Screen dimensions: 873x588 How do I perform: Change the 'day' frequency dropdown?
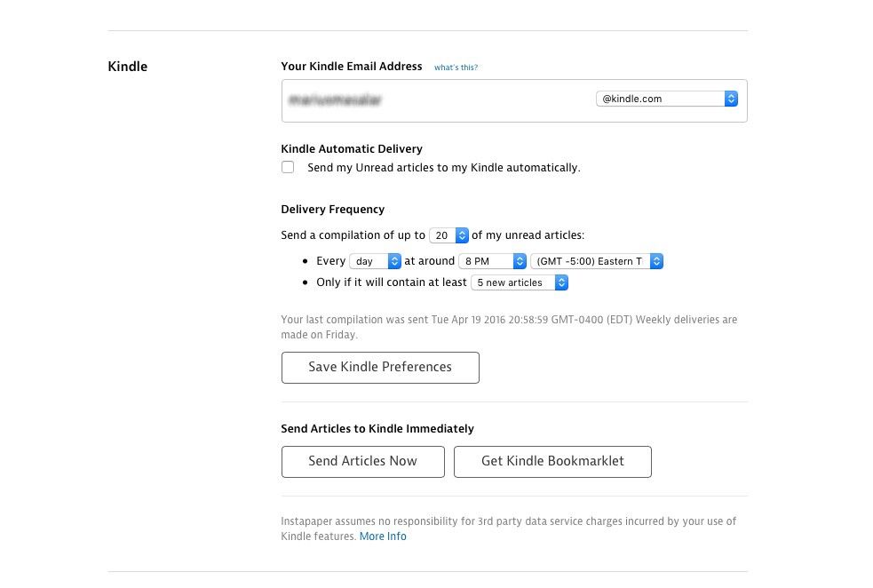click(375, 261)
